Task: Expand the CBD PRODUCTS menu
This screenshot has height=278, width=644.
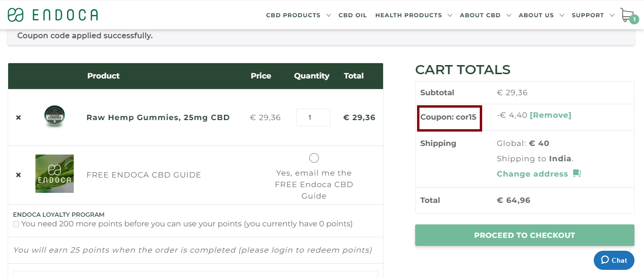Action: [294, 15]
